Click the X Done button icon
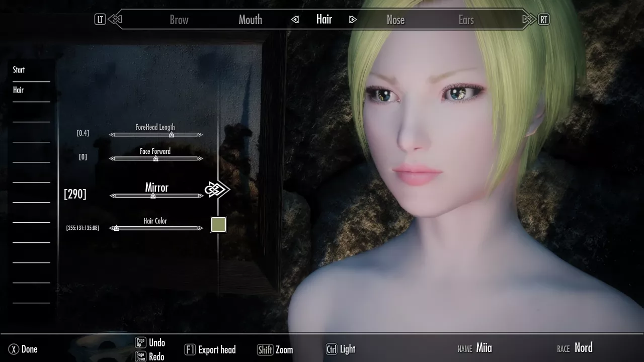The width and height of the screenshot is (644, 362). click(x=14, y=349)
